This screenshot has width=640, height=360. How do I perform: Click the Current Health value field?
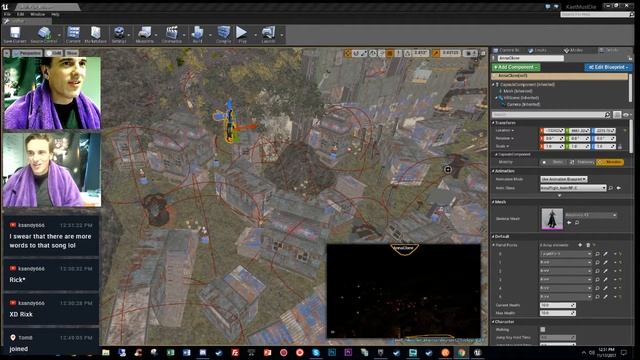(557, 305)
